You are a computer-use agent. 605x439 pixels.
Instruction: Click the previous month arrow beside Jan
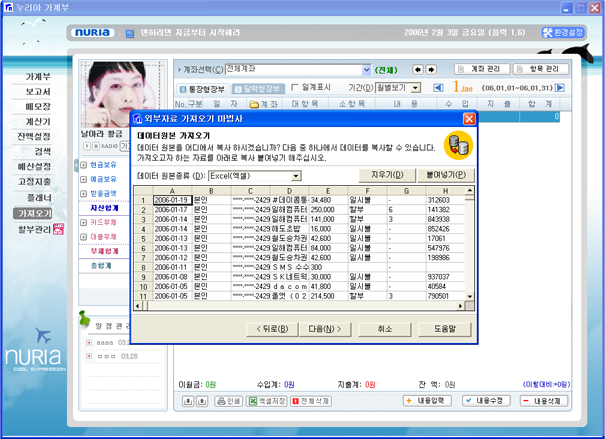[438, 88]
